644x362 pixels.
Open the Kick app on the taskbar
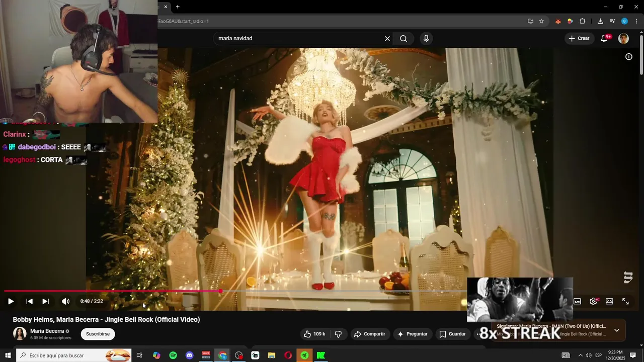click(x=321, y=355)
